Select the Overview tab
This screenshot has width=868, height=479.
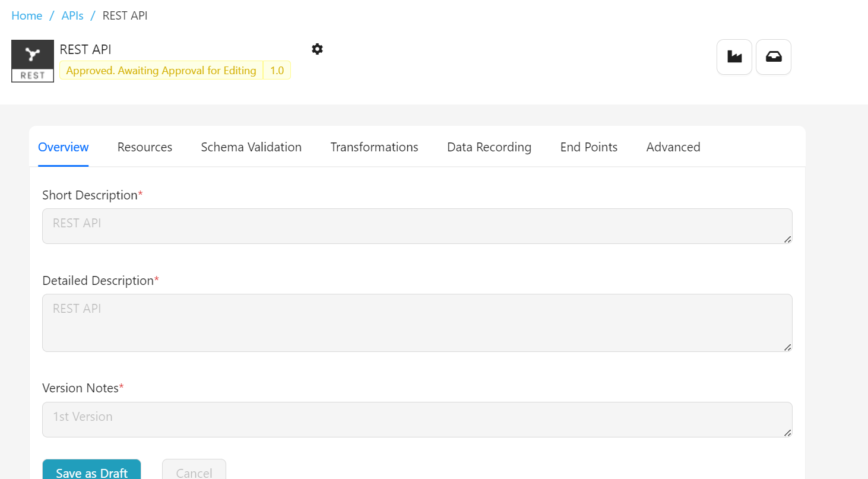point(64,147)
